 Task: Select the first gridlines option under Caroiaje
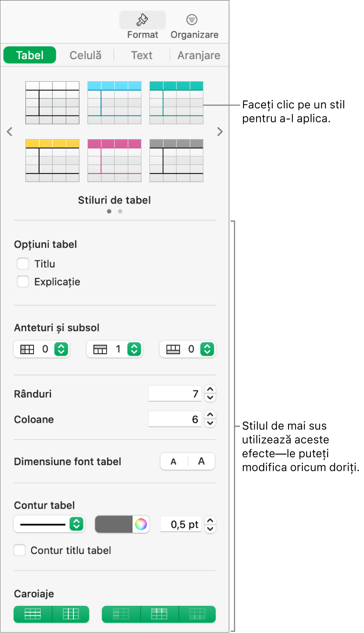(x=32, y=614)
